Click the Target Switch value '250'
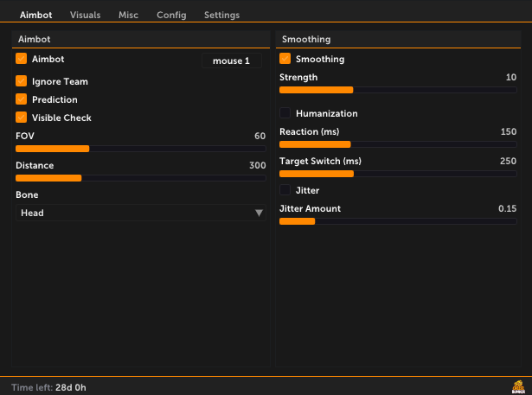Screen dimensions: 532x395 coord(509,161)
